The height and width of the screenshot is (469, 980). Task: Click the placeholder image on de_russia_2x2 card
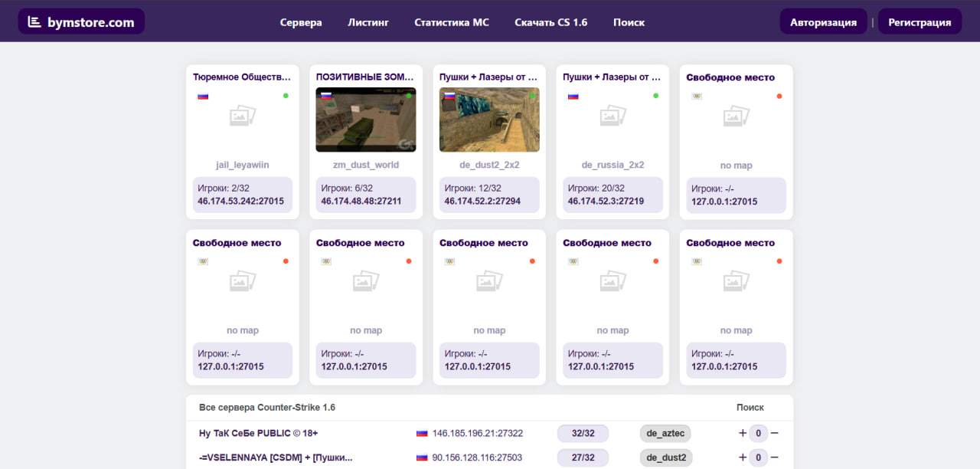612,116
